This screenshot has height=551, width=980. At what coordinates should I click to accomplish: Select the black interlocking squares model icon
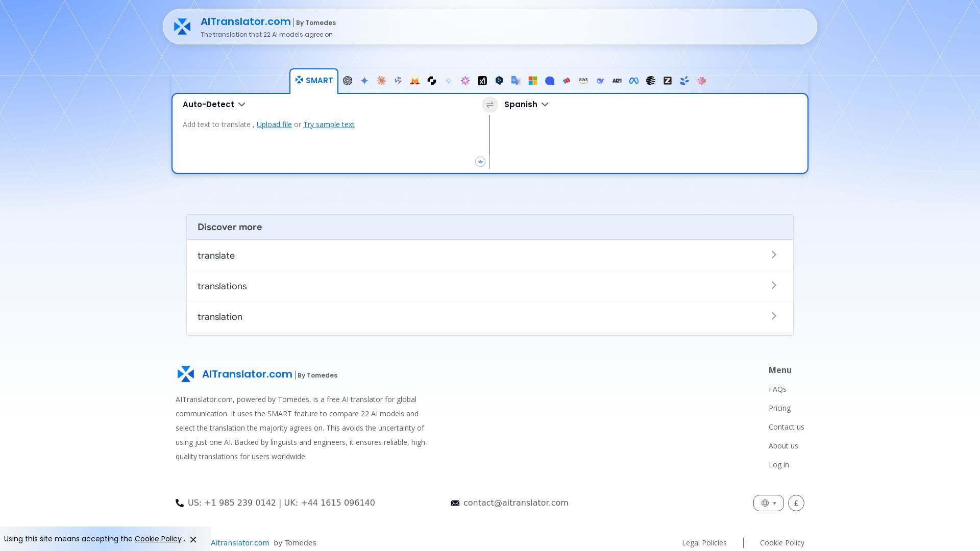(x=432, y=81)
